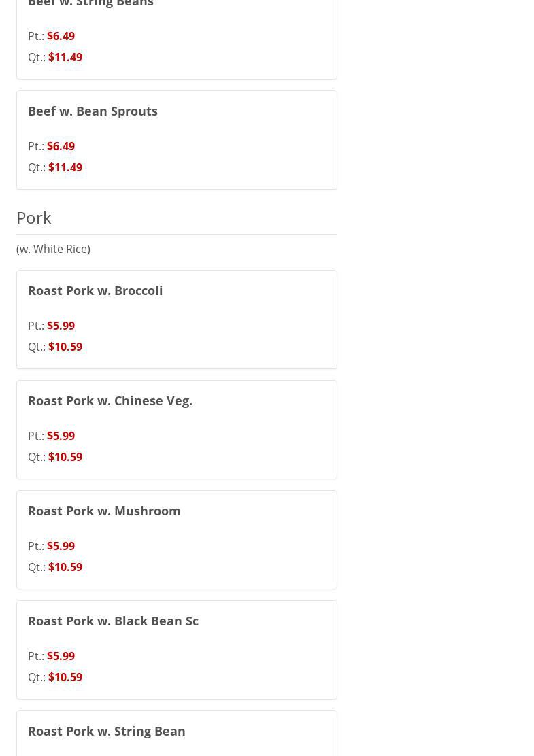Image resolution: width=534 pixels, height=756 pixels.
Task: Open Roast Pork w. Black Bean Sc item
Action: (x=113, y=621)
